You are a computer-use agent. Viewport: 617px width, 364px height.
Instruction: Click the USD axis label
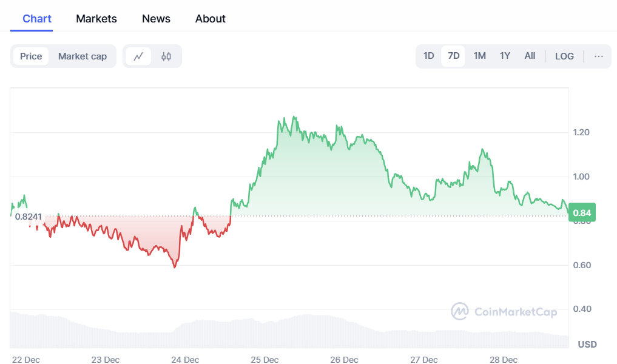[x=587, y=344]
